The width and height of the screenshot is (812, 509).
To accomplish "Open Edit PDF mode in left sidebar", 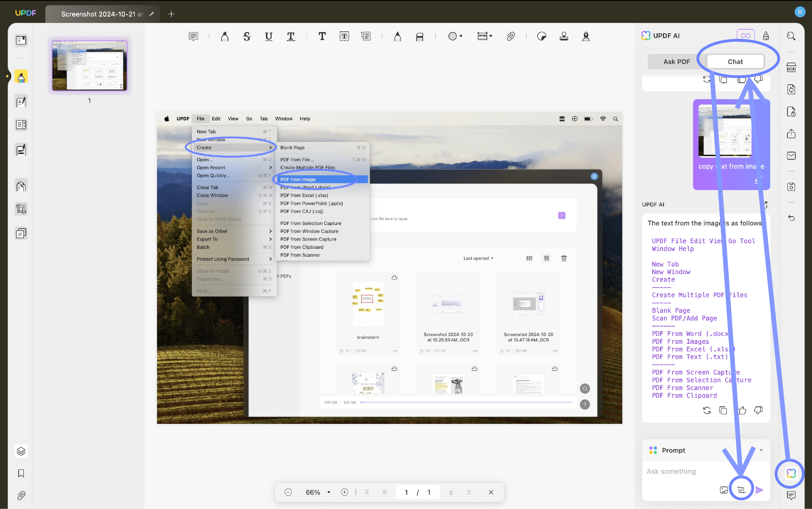I will point(21,102).
